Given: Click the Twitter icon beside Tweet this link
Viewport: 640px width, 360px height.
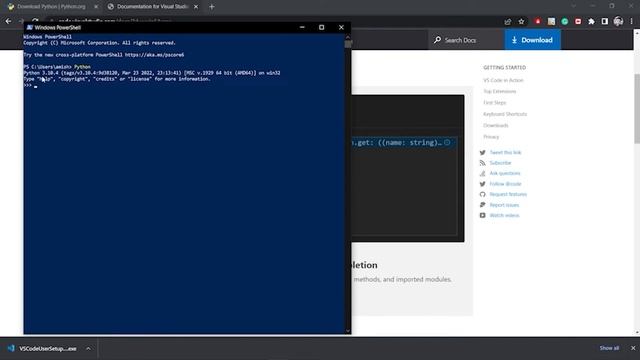Looking at the screenshot, I should pos(482,153).
